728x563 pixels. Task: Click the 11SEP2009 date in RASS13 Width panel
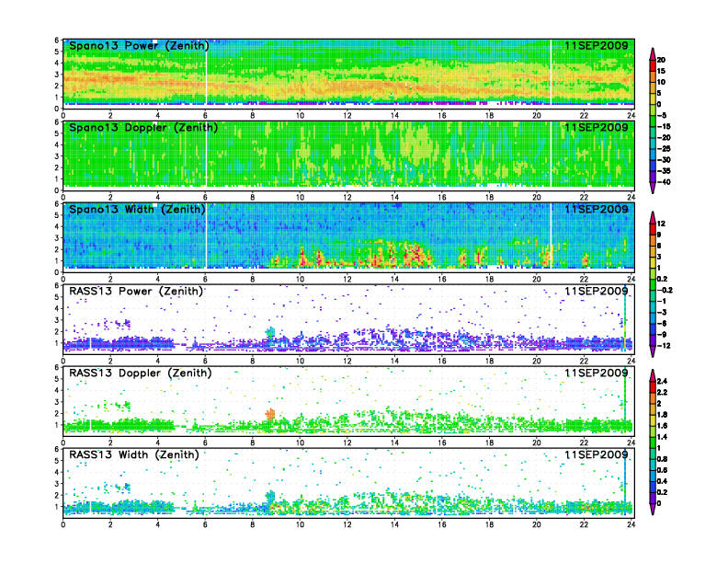tap(597, 454)
